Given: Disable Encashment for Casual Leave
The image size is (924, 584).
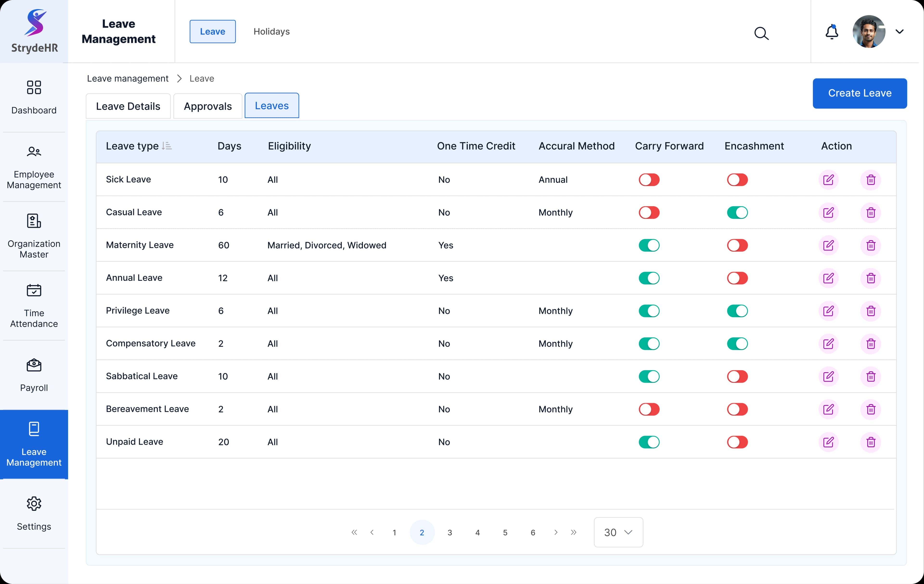Looking at the screenshot, I should pyautogui.click(x=737, y=212).
